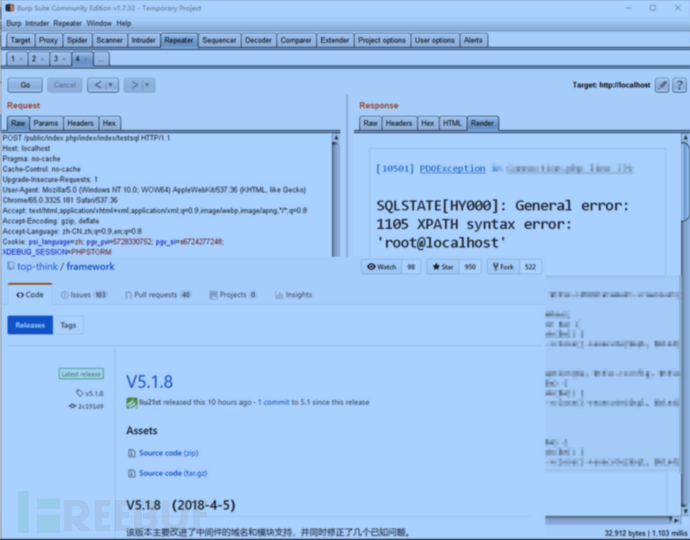
Task: Go forward to next request
Action: coord(134,85)
